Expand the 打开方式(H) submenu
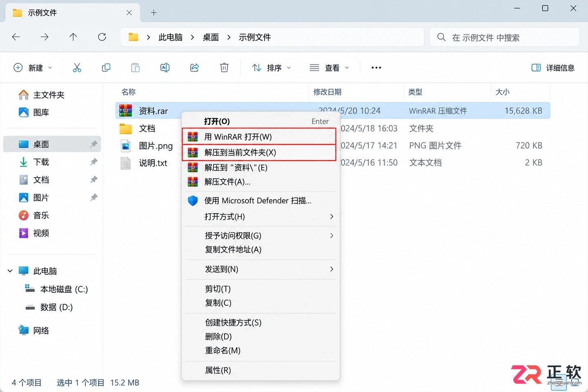The image size is (588, 392). [332, 216]
